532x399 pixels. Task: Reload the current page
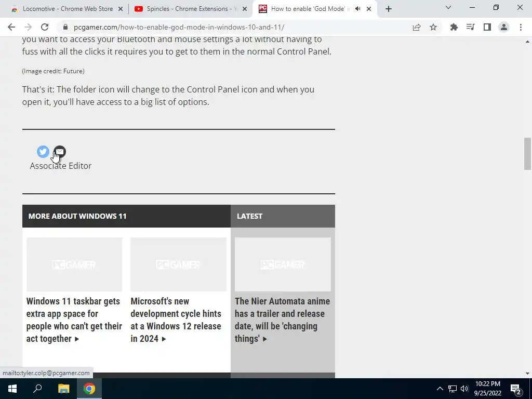[x=45, y=27]
